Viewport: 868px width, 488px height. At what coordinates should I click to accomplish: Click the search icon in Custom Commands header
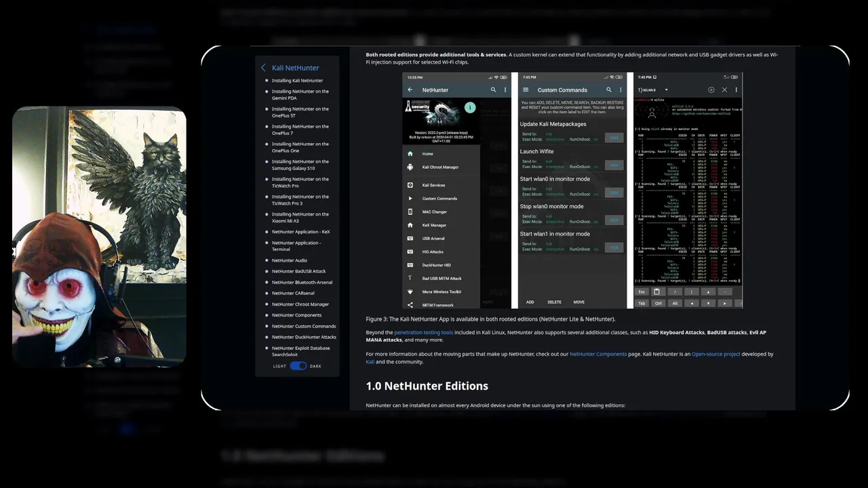pos(608,89)
